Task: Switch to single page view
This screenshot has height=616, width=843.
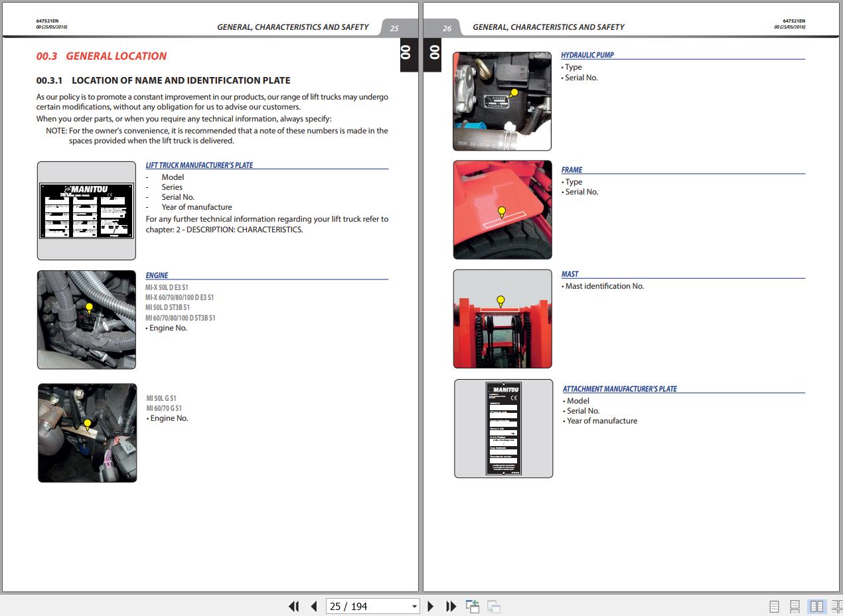Action: [774, 606]
